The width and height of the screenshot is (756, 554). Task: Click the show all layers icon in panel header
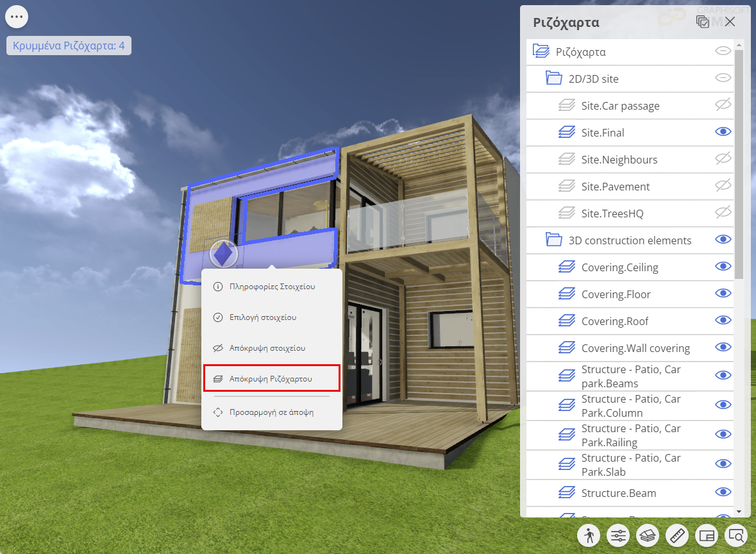[703, 22]
